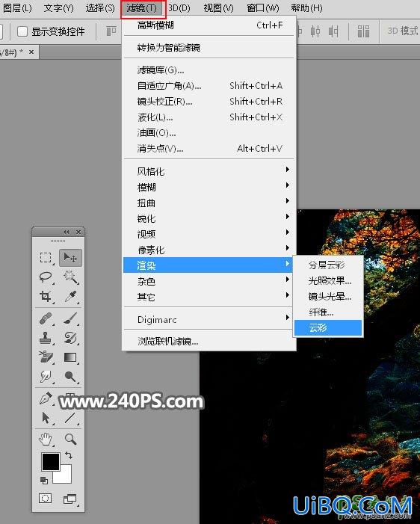Select the Dodge tool
420x524 pixels.
pos(70,376)
